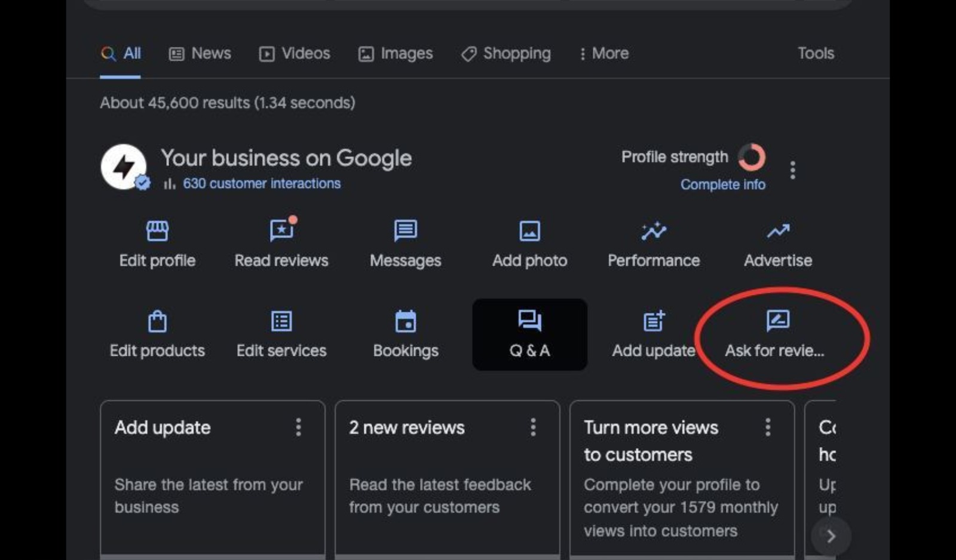Click the About 45,600 results text

228,103
